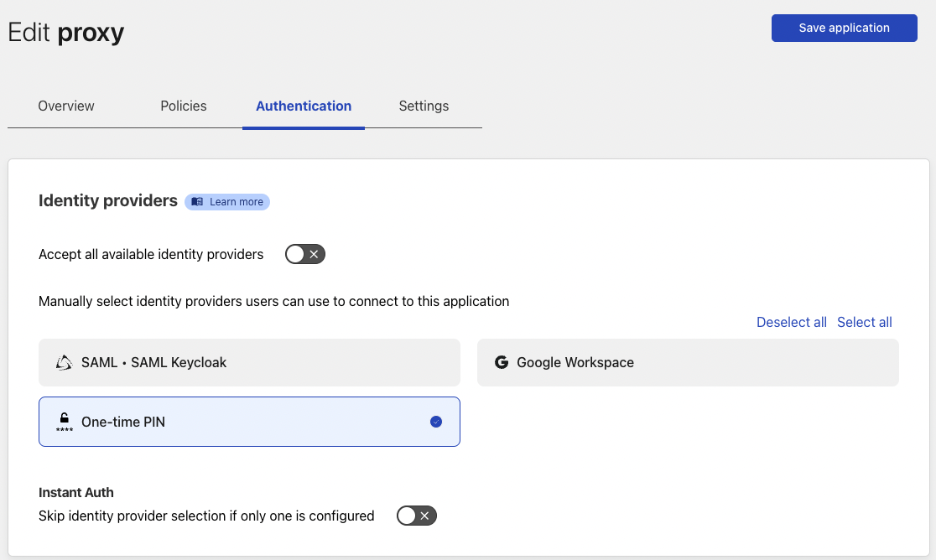
Task: Toggle the Instant Auth skip selection switch
Action: 417,516
